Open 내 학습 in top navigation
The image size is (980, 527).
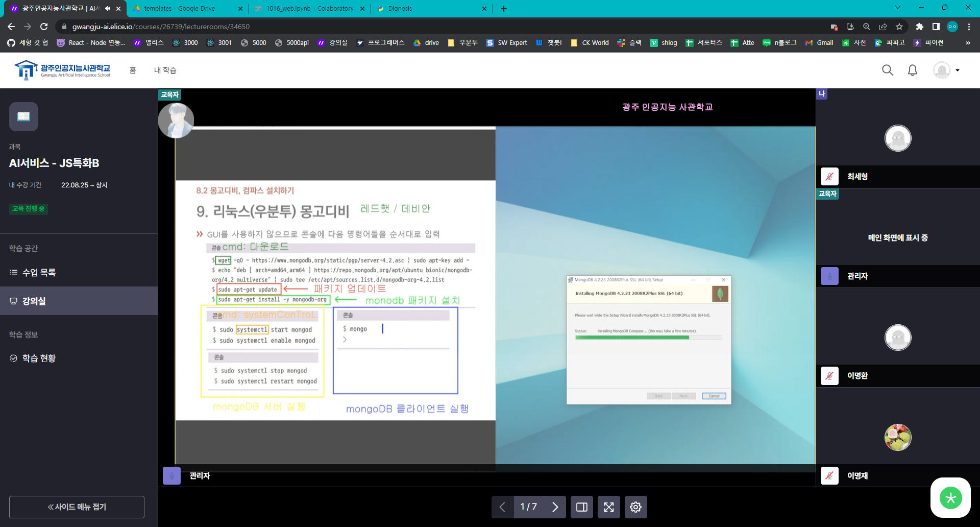coord(165,70)
